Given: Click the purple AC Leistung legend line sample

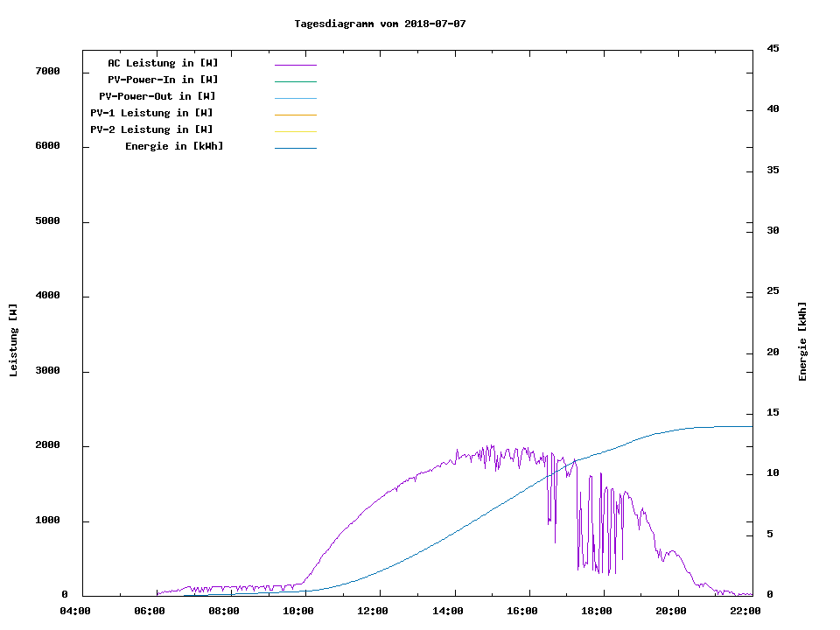Looking at the screenshot, I should (x=295, y=65).
